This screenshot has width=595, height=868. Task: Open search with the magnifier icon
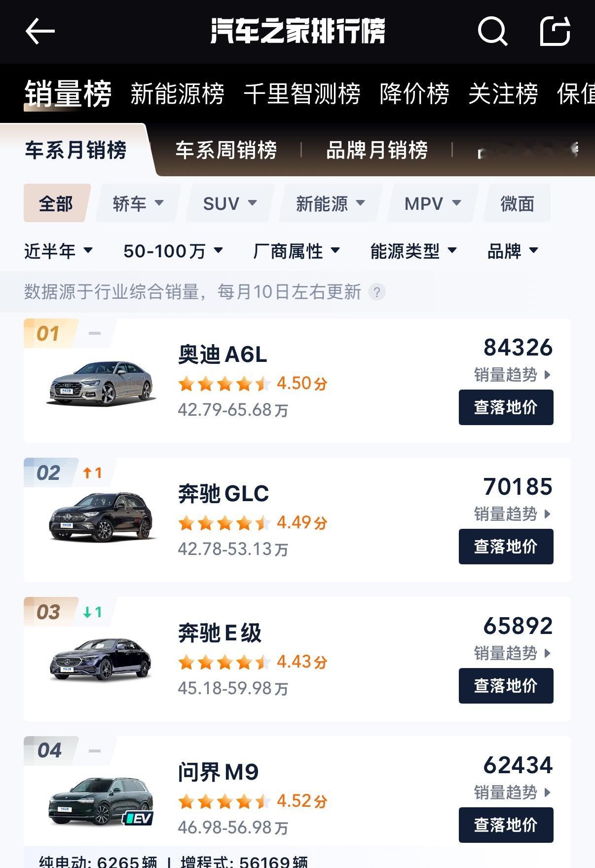coord(492,31)
